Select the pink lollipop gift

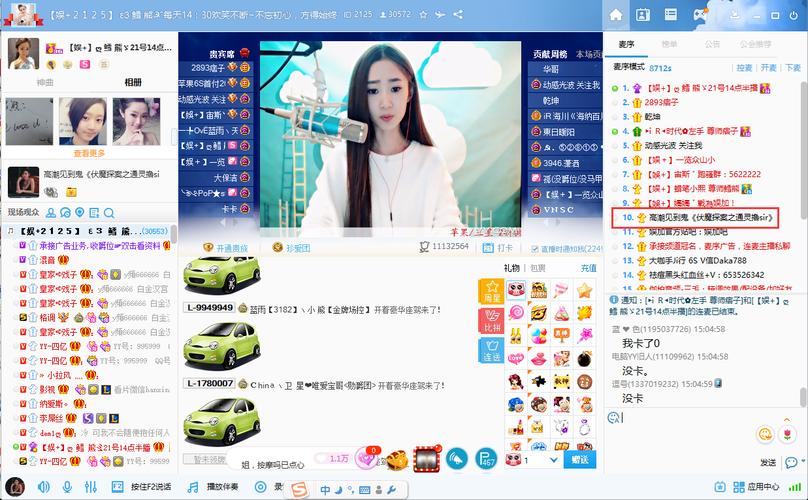(516, 312)
